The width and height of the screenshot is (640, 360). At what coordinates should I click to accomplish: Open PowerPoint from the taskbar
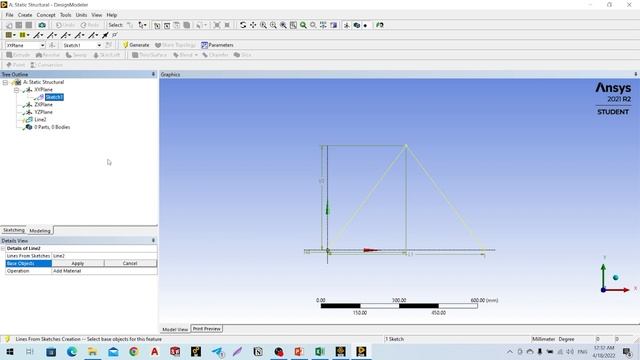click(x=299, y=351)
